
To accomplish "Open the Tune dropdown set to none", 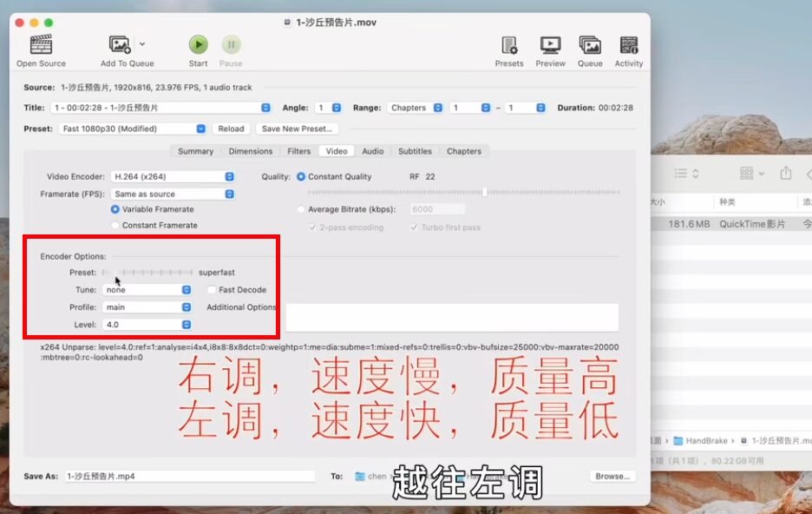I will [147, 290].
